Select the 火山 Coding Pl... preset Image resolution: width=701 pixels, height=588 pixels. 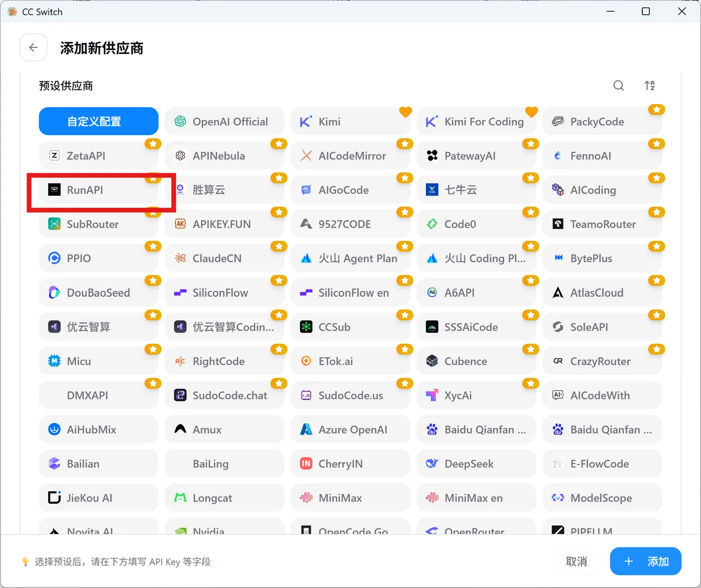point(476,258)
